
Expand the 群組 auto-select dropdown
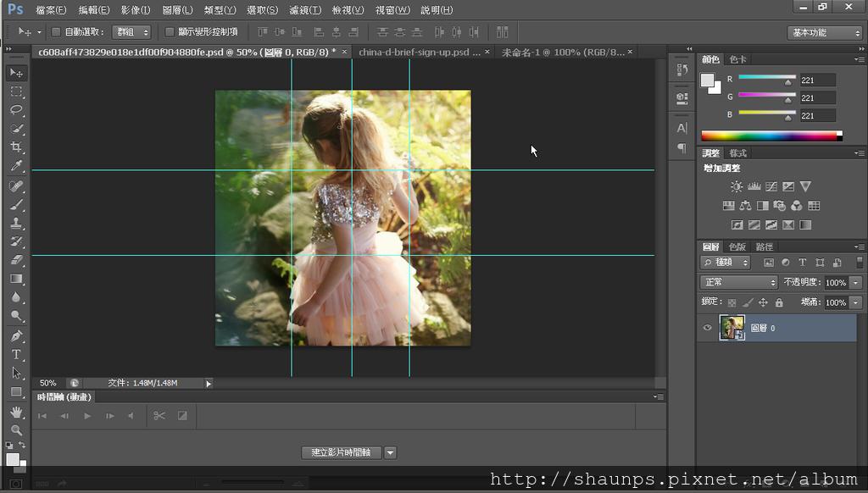131,32
